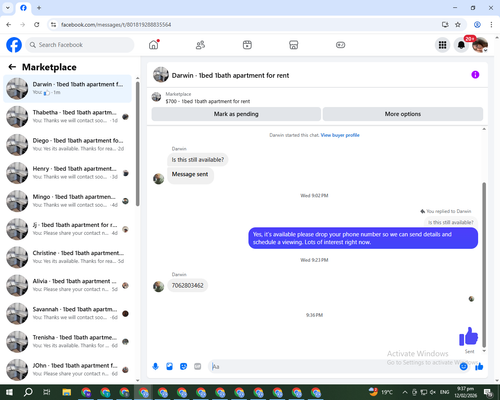Image resolution: width=500 pixels, height=400 pixels.
Task: Click the blue reply message bubble
Action: point(363,238)
